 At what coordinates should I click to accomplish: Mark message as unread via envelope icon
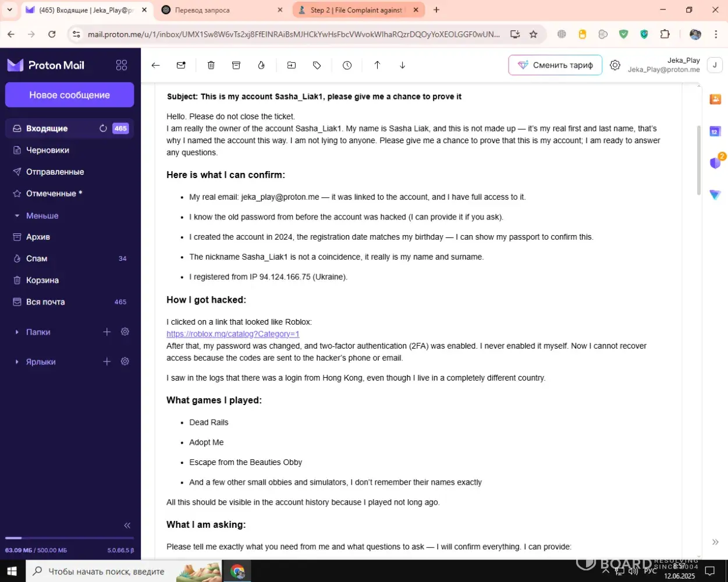[181, 65]
